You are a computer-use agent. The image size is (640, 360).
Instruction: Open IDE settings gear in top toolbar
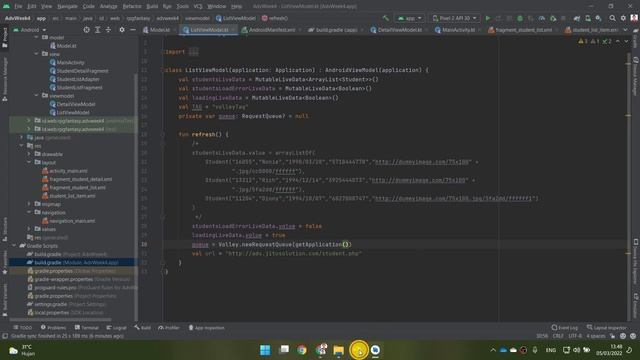(623, 18)
